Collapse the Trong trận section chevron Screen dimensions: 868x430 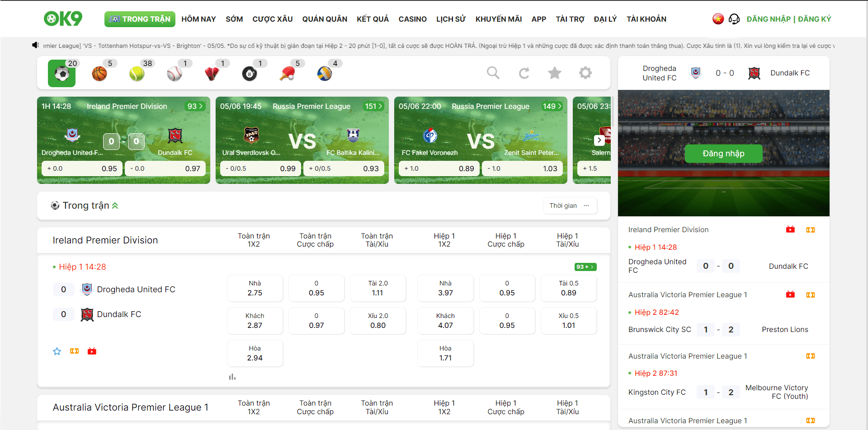point(115,206)
